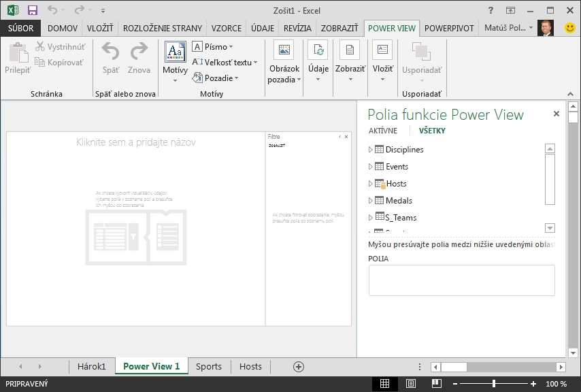Open the Motívy themes gallery
Screen dimensions: 581x392
(x=176, y=62)
